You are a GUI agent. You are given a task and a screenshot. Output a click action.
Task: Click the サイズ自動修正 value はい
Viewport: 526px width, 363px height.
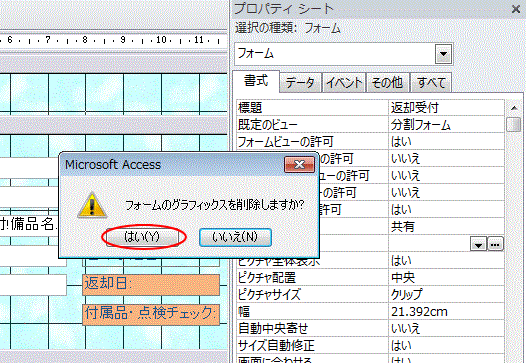click(446, 346)
